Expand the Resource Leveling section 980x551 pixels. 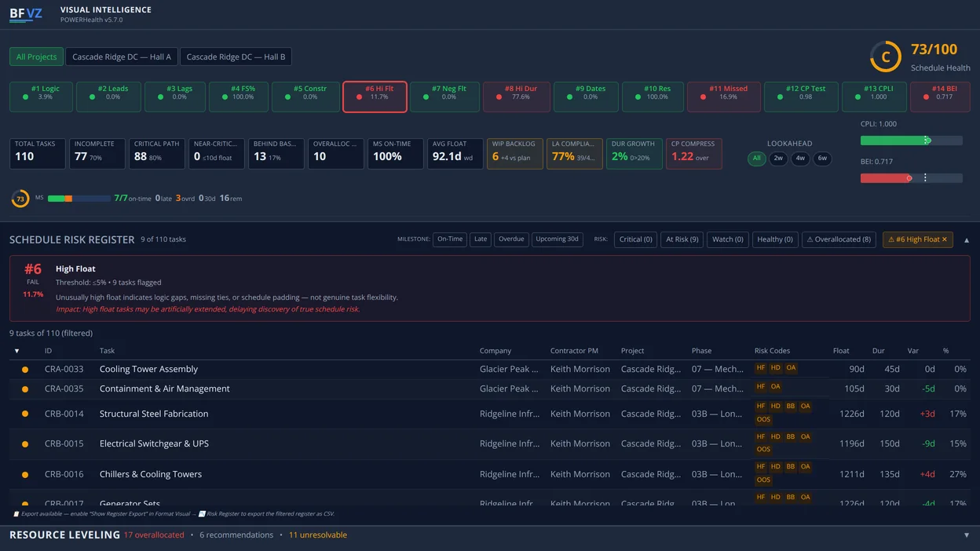click(x=967, y=535)
